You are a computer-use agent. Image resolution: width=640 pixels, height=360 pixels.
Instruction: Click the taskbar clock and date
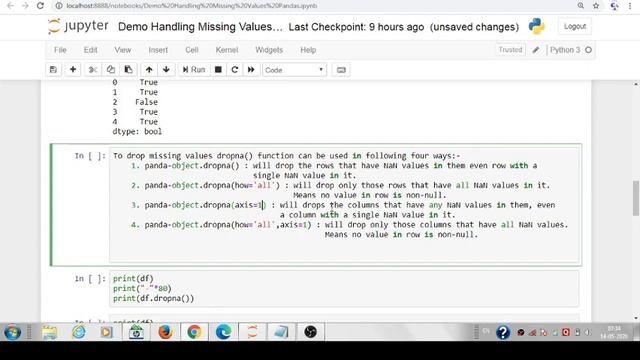pos(614,332)
